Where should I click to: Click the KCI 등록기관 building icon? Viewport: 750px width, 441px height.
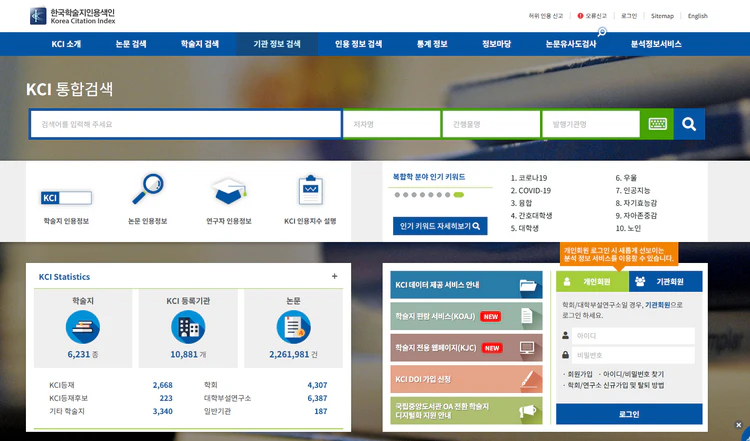(188, 327)
